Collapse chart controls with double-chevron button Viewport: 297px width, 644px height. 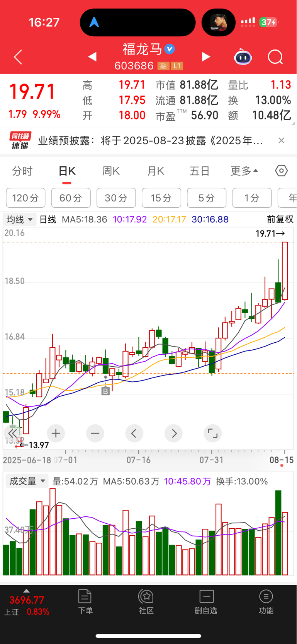tap(13, 433)
